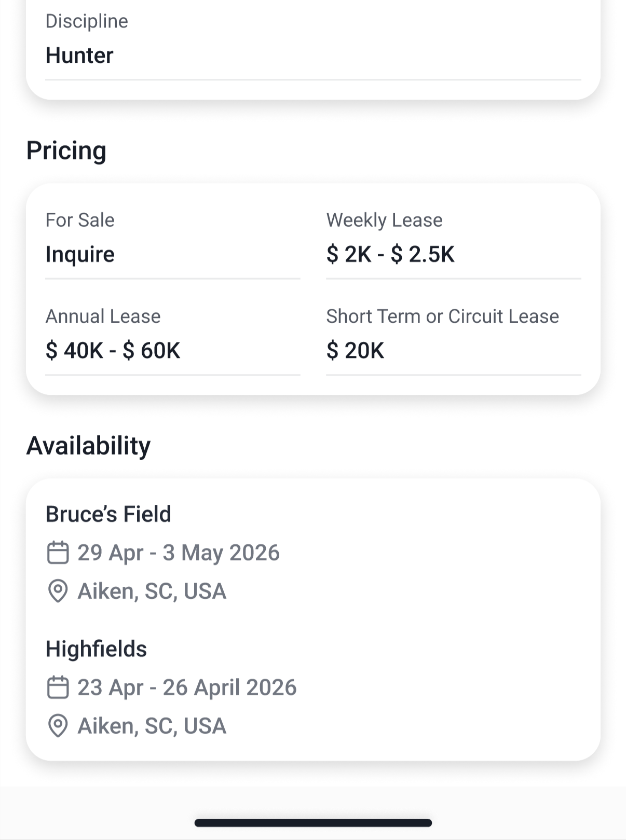Click the location pin under Bruce's Field
This screenshot has height=840, width=626.
click(x=58, y=591)
